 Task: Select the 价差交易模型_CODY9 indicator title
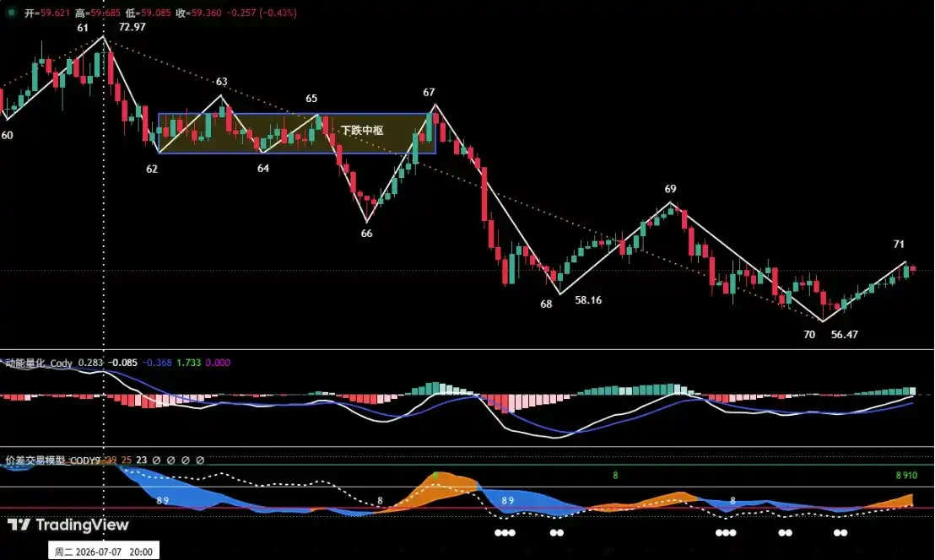click(52, 460)
